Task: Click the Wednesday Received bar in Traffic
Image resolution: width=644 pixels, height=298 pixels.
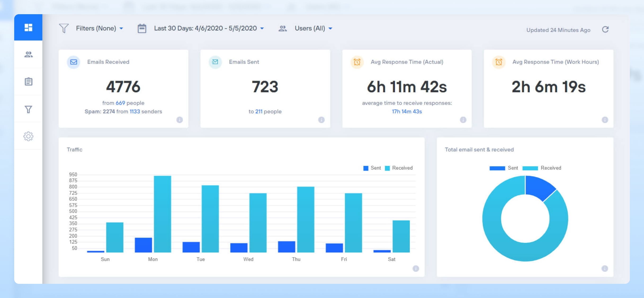Action: (x=258, y=223)
